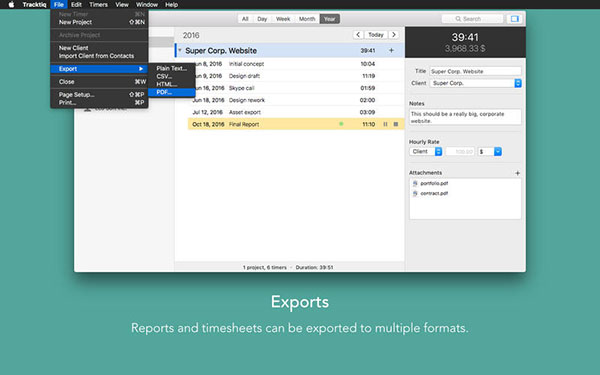
Task: Export as CSV
Action: point(172,76)
